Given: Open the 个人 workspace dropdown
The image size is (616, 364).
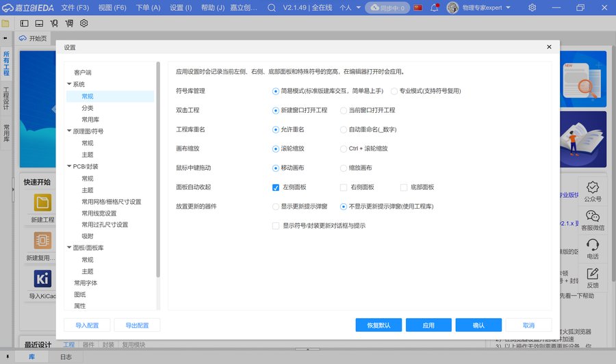Looking at the screenshot, I should [350, 8].
